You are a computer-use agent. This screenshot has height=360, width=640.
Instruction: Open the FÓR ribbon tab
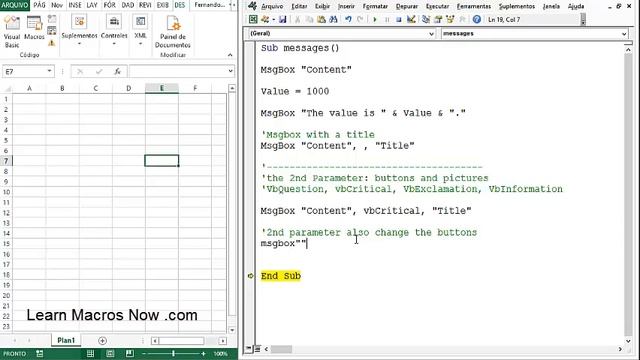click(x=109, y=5)
